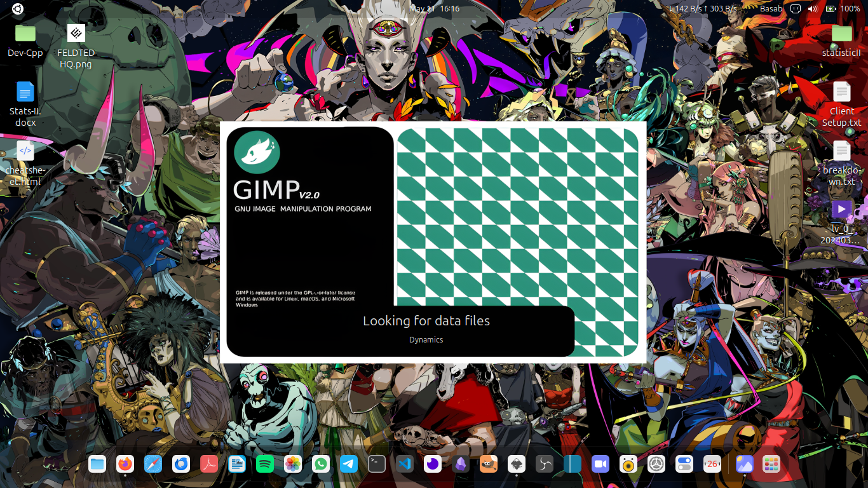
Task: Select the Stats-II.docx desktop document
Action: tap(25, 104)
